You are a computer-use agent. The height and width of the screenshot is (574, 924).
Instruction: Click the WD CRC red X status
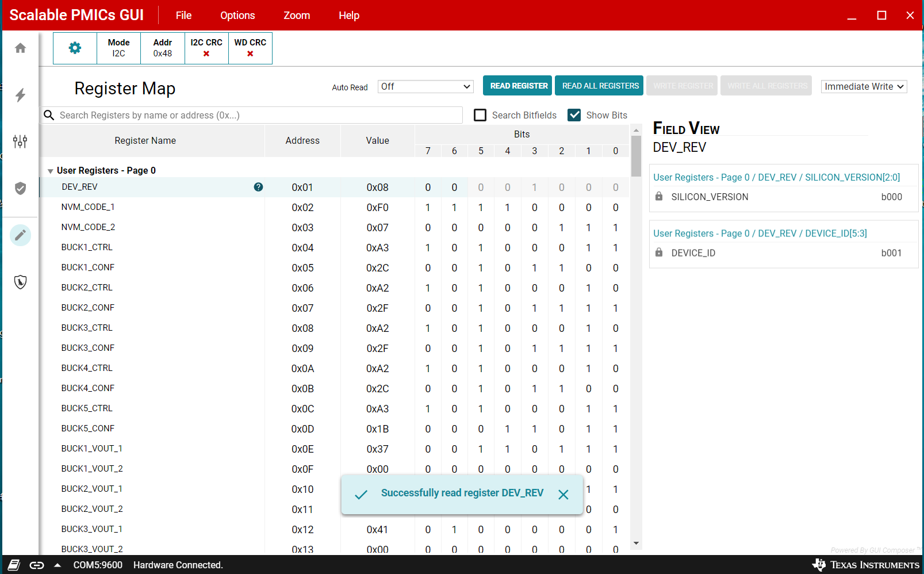point(250,54)
